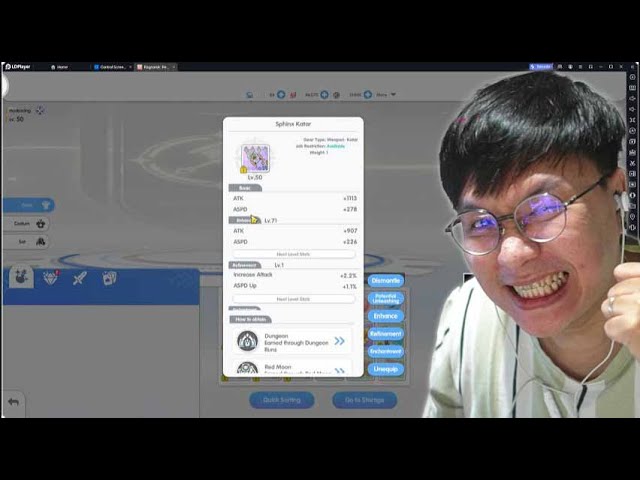
Task: Show Next Level Stats under Lv.71 section
Action: pyautogui.click(x=293, y=254)
